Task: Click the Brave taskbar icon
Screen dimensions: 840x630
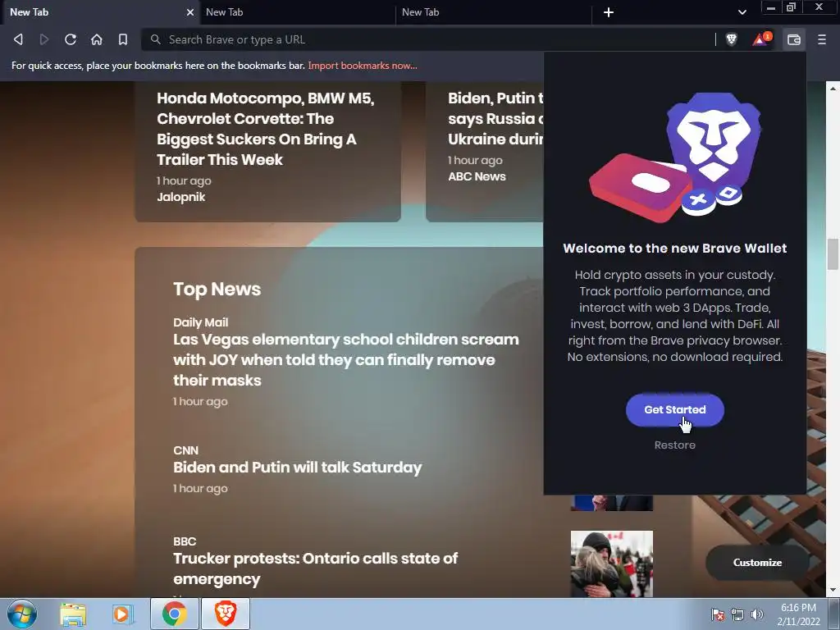Action: point(226,614)
